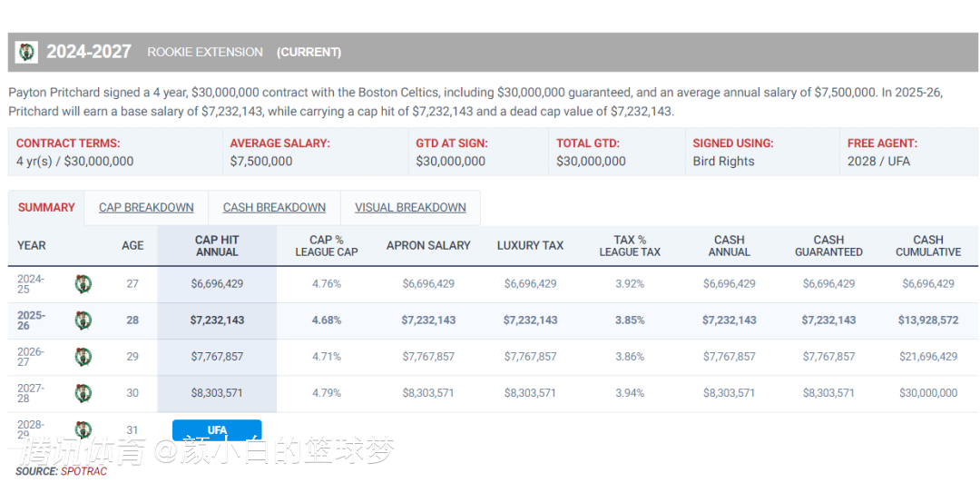Image resolution: width=980 pixels, height=483 pixels.
Task: Click the Celtics logo in the 2025-26 row
Action: point(83,320)
